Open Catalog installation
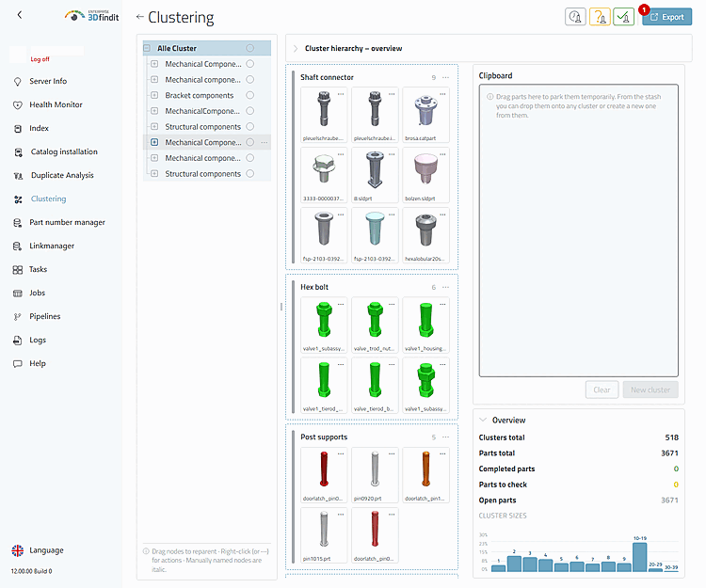Viewport: 706px width, 588px height. click(x=64, y=151)
